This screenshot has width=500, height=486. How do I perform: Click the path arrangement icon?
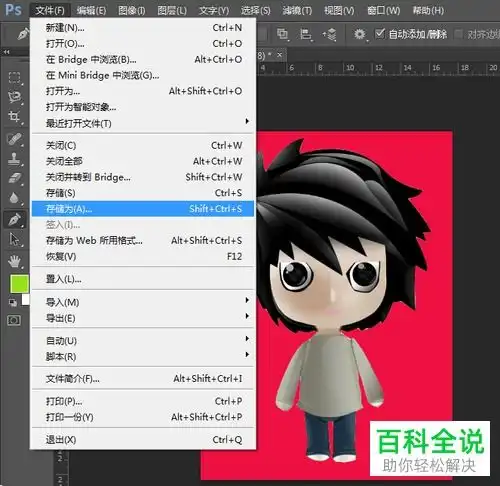329,34
